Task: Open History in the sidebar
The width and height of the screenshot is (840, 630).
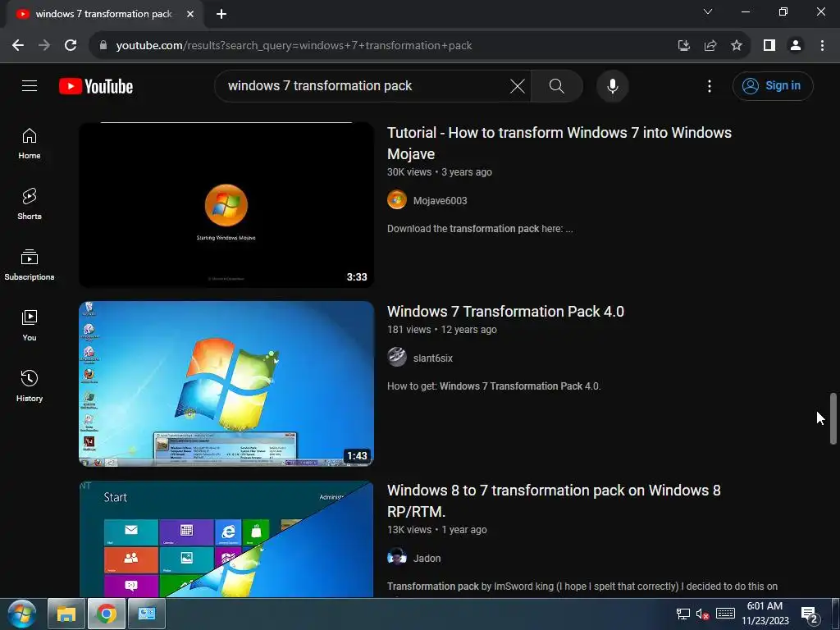Action: point(30,386)
